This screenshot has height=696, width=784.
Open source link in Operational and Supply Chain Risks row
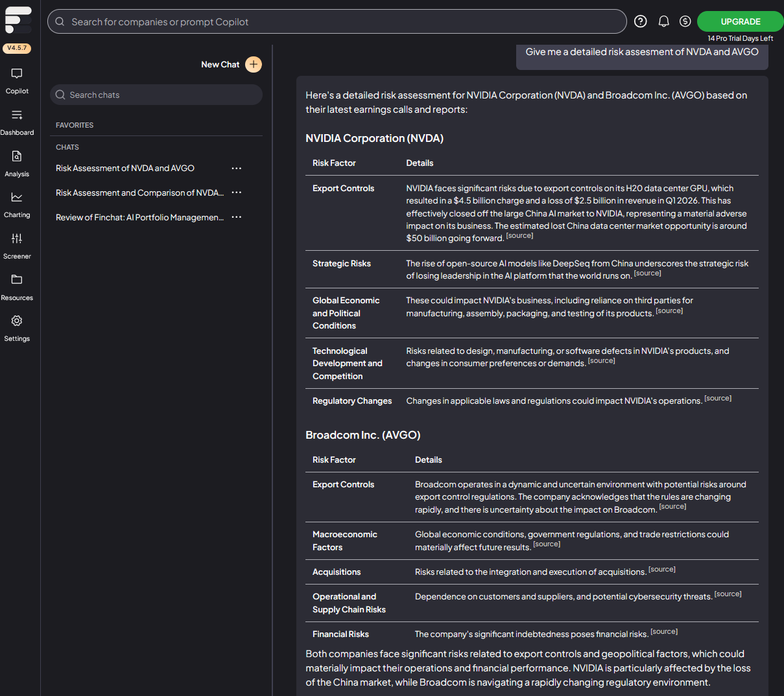tap(728, 594)
